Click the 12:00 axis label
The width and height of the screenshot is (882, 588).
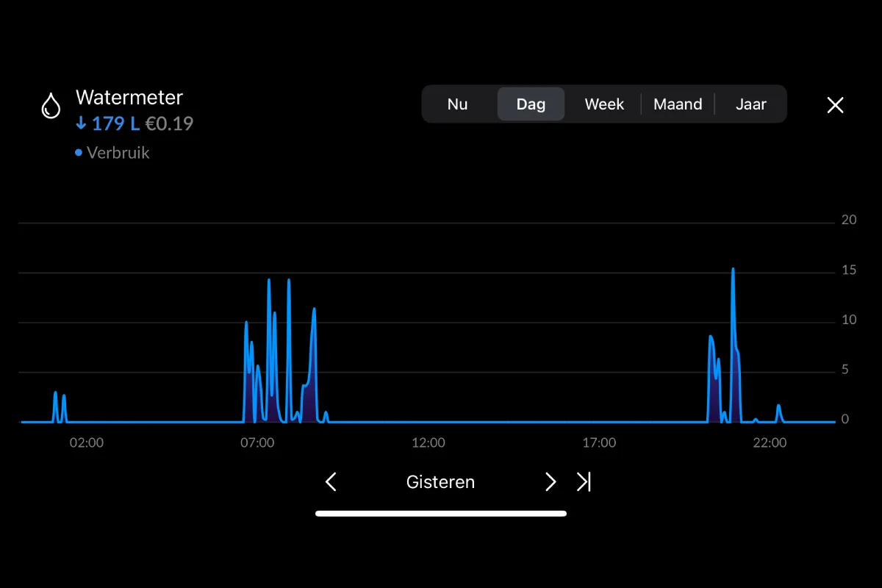tap(429, 442)
